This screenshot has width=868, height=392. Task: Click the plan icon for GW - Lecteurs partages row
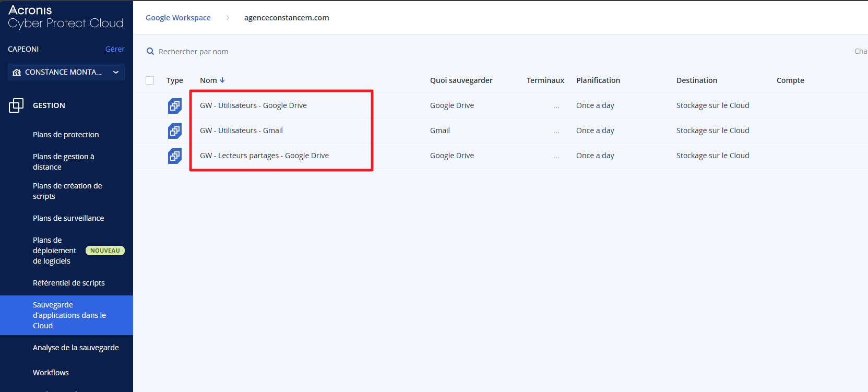[x=175, y=156]
